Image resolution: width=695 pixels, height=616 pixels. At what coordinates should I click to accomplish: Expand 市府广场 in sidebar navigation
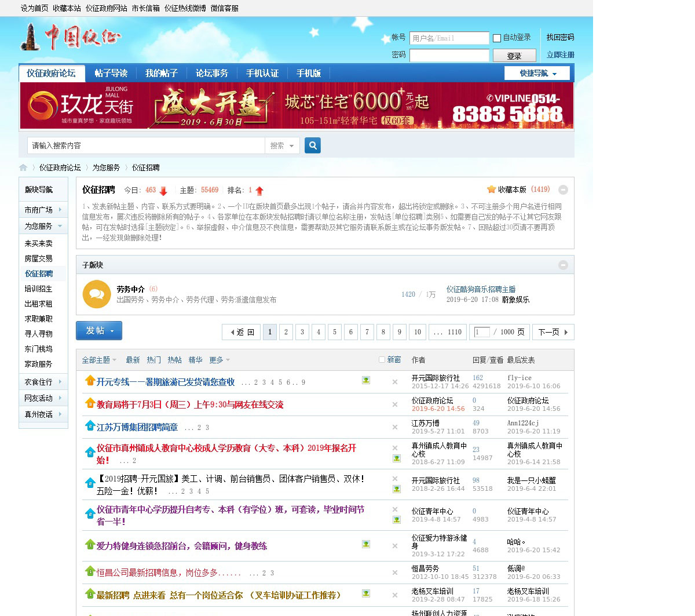coord(43,210)
